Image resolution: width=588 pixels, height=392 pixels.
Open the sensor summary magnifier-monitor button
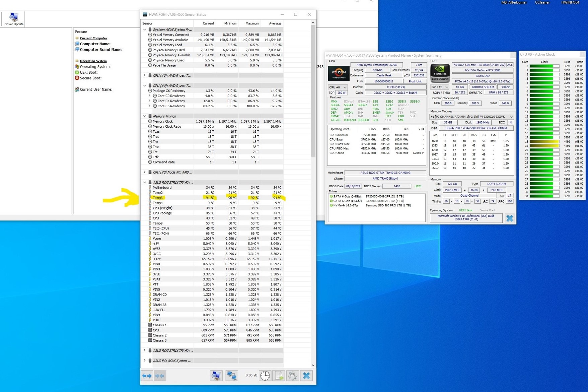[216, 376]
